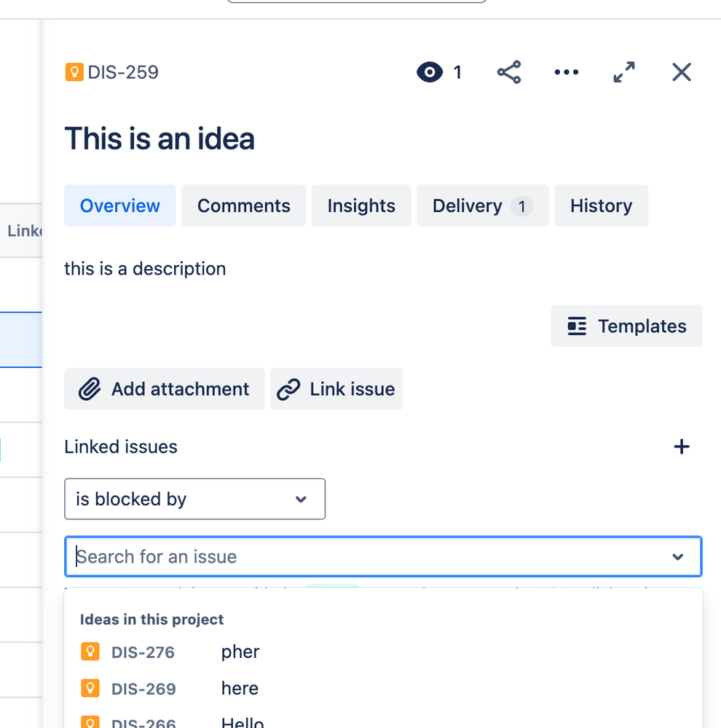Add a linked issue with plus icon

682,447
